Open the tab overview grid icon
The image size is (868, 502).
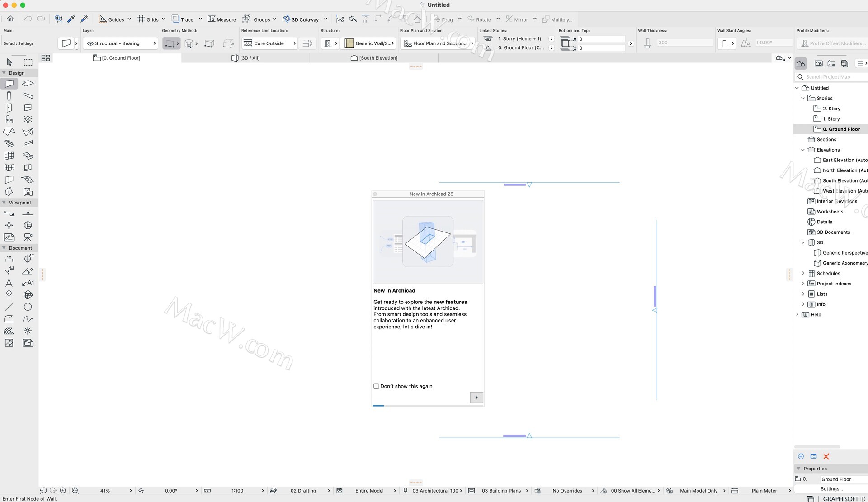point(46,58)
